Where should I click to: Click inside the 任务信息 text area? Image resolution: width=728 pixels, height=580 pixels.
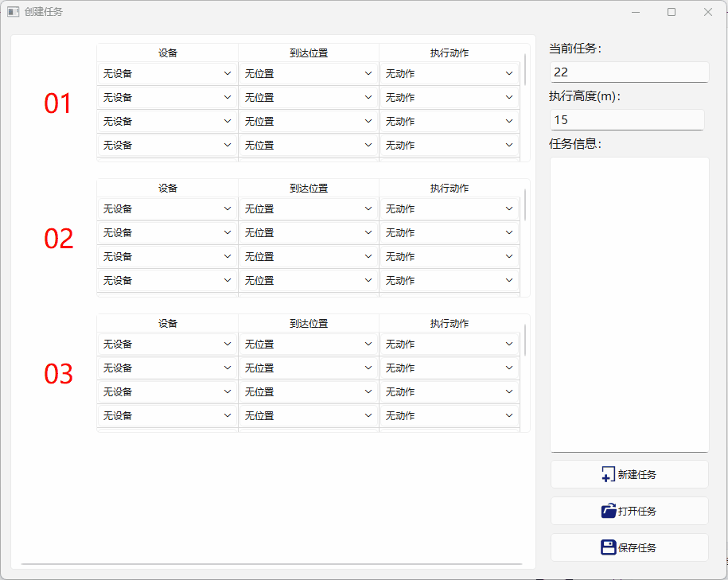tap(629, 304)
